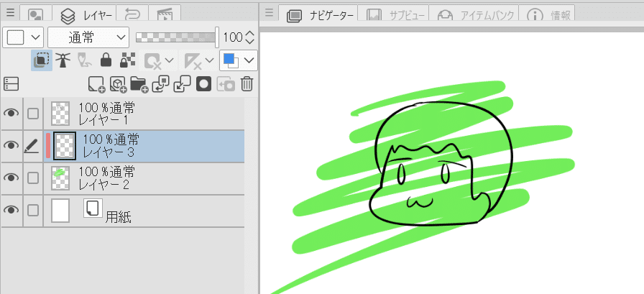Hide レイヤー 1 with eye icon
This screenshot has height=294, width=644.
click(x=11, y=114)
